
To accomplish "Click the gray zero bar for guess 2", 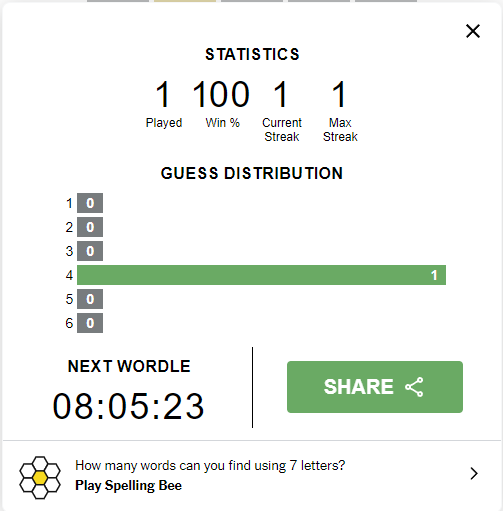I will 90,227.
